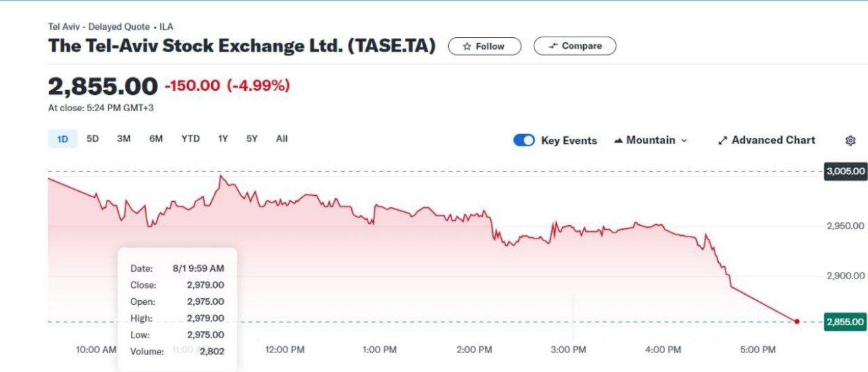
Task: Click the 3,005.00 previous close label
Action: [846, 171]
